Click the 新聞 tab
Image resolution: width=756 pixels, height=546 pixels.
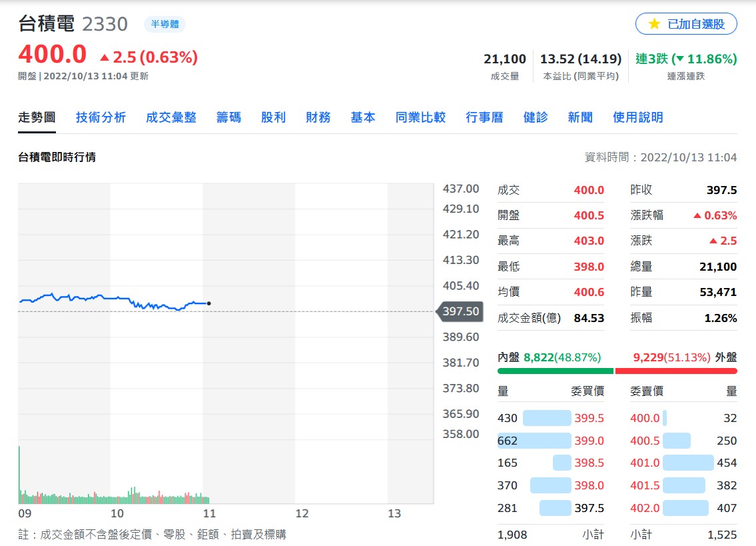581,117
